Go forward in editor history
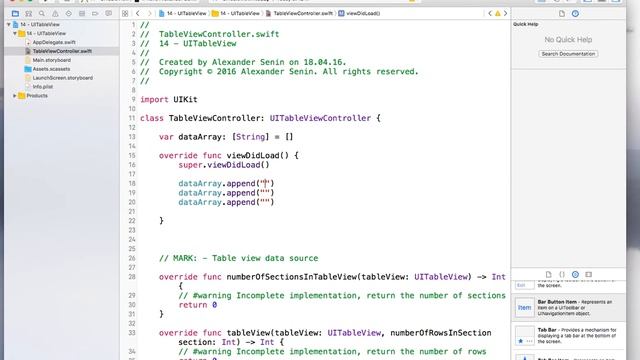640x360 pixels. pyautogui.click(x=149, y=13)
